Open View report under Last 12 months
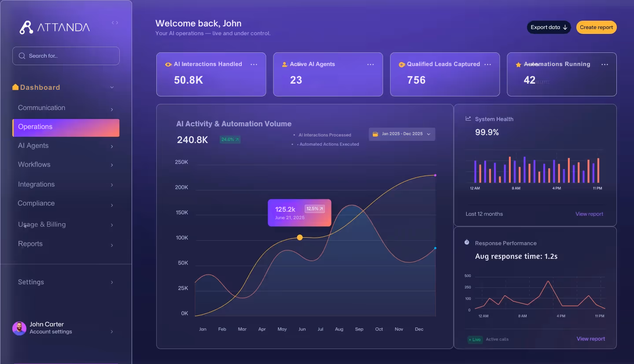 point(589,214)
